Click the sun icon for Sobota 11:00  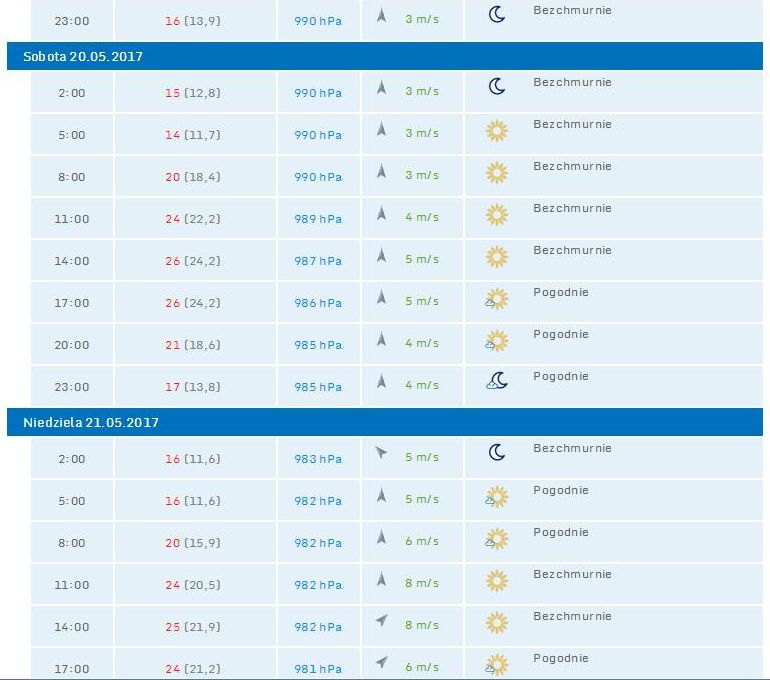[x=496, y=214]
